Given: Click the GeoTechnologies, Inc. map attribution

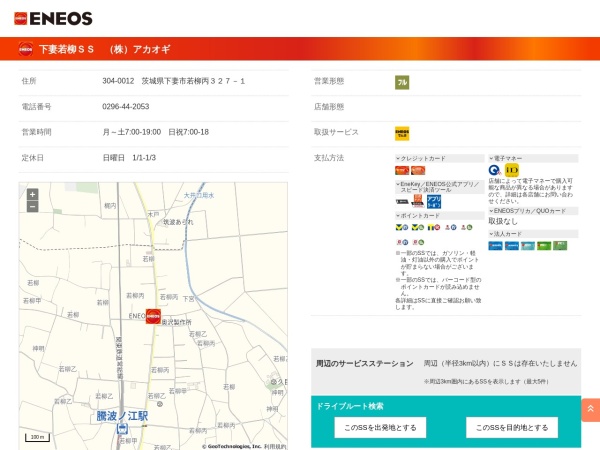Looking at the screenshot, I should pos(232,447).
